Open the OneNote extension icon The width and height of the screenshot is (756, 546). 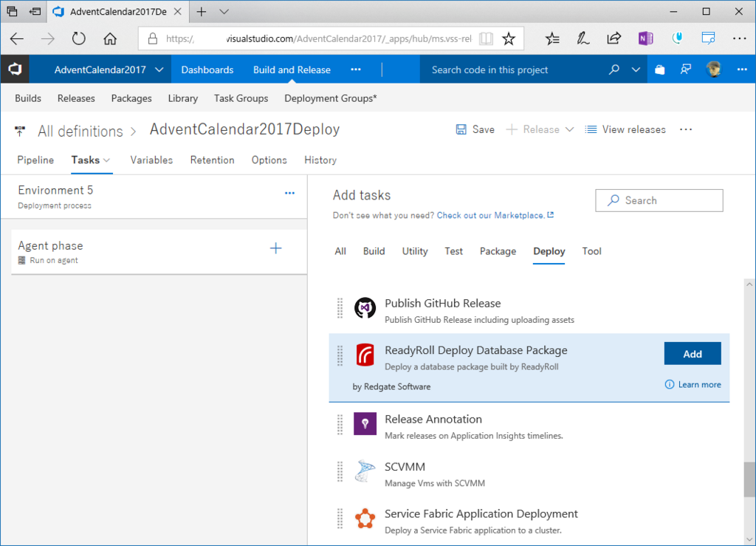click(x=645, y=38)
